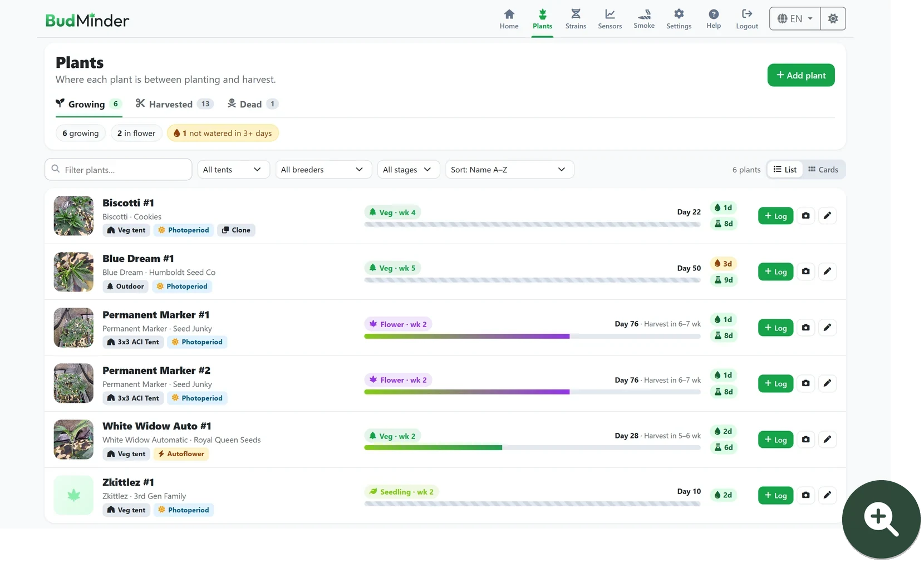Click the Add plant button
This screenshot has height=563, width=924.
[x=801, y=75]
